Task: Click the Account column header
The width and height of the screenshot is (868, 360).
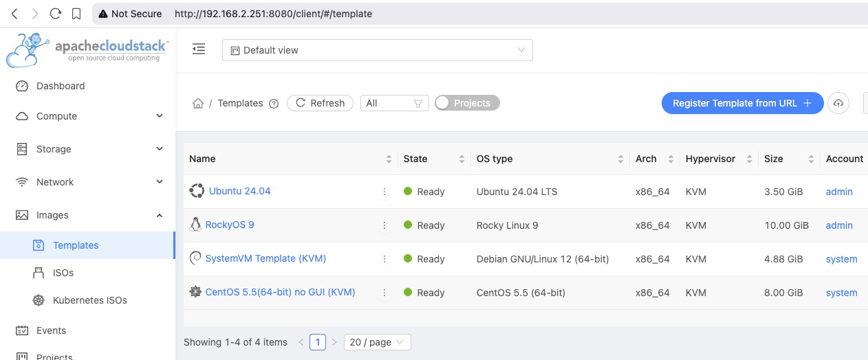Action: [x=845, y=159]
